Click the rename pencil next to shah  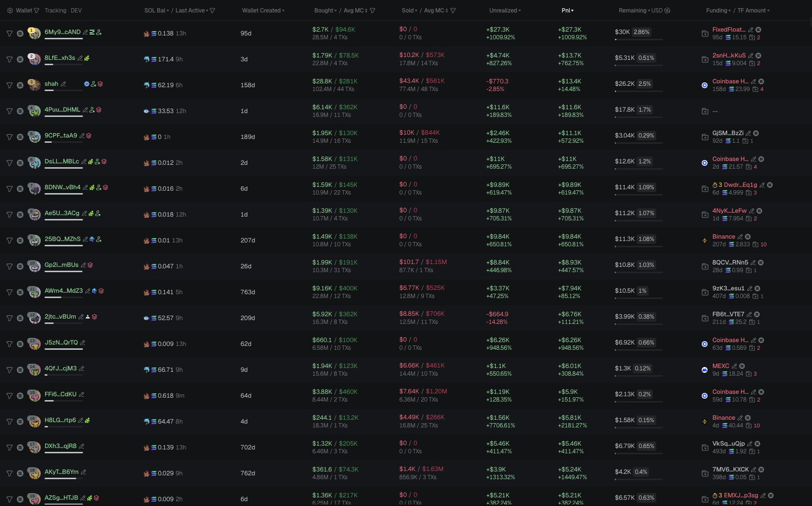[x=63, y=84]
